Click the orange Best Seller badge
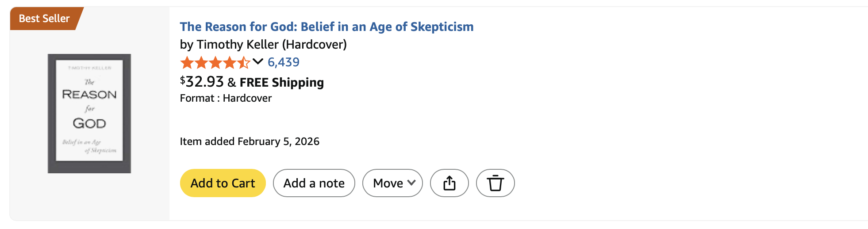The image size is (868, 229). 44,19
